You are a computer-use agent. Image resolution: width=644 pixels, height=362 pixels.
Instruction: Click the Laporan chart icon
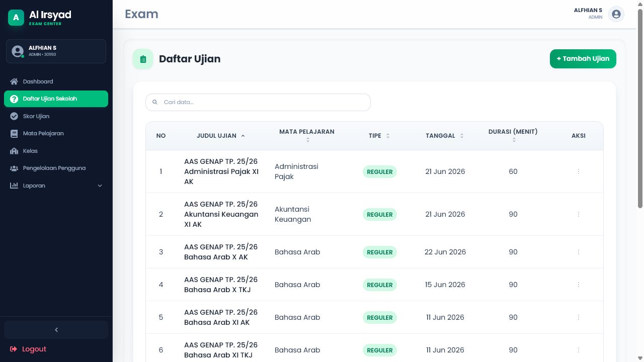[x=14, y=186]
